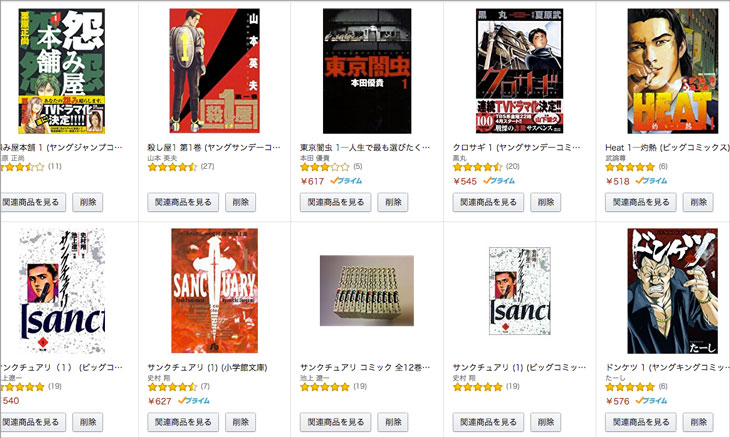
Task: Open the red SANCTUARY 小学館文庫 cover
Action: pyautogui.click(x=214, y=291)
